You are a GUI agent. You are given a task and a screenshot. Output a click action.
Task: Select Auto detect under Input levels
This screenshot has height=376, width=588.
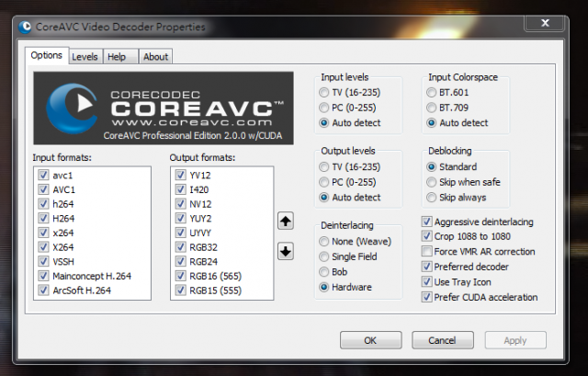pos(324,122)
